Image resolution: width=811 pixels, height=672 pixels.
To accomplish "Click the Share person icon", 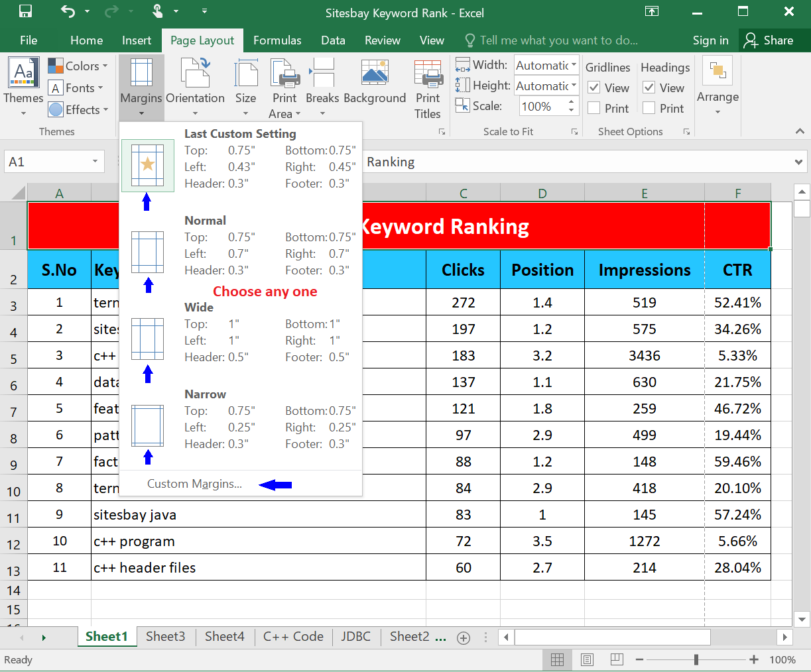I will (750, 40).
